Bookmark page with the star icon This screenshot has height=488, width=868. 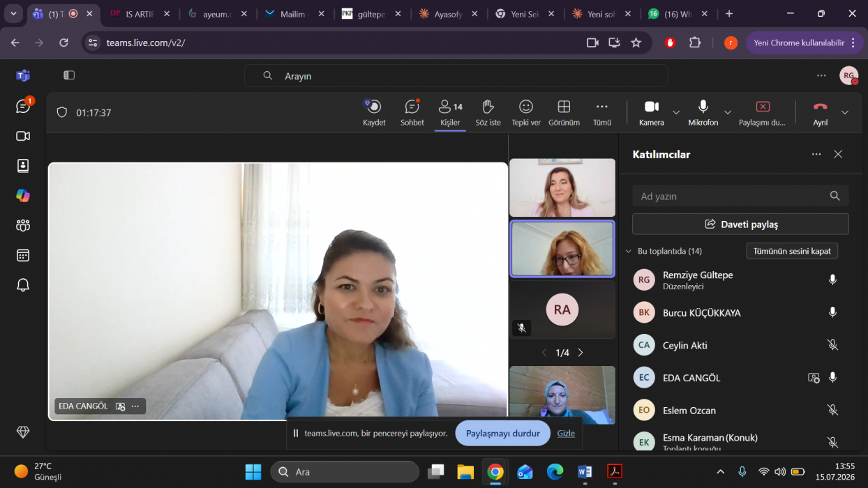(636, 43)
